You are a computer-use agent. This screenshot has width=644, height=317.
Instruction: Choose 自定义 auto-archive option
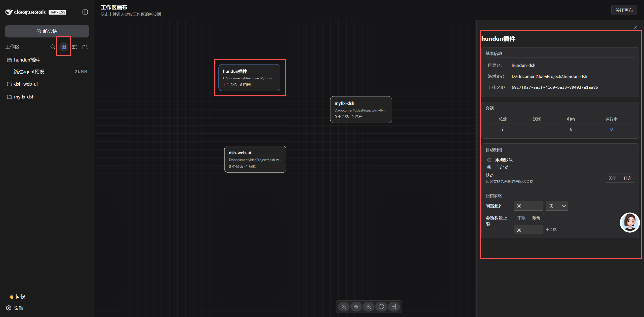click(489, 167)
